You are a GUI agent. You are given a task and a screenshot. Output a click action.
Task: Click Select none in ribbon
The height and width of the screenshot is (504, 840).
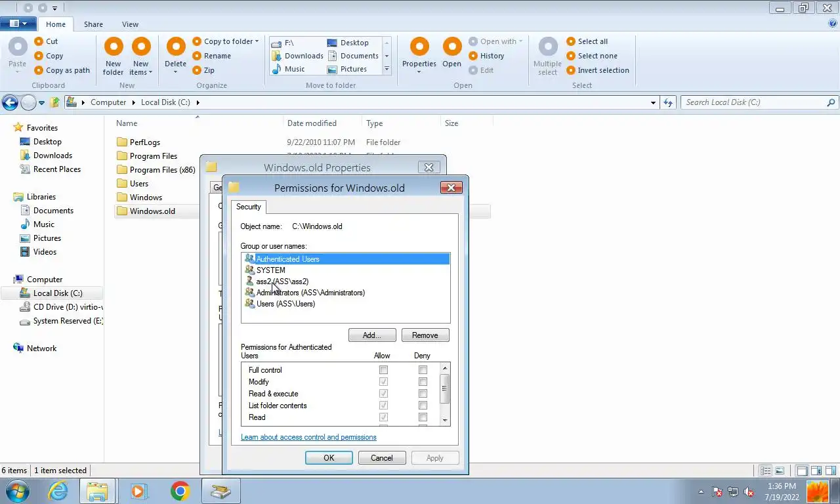coord(592,56)
